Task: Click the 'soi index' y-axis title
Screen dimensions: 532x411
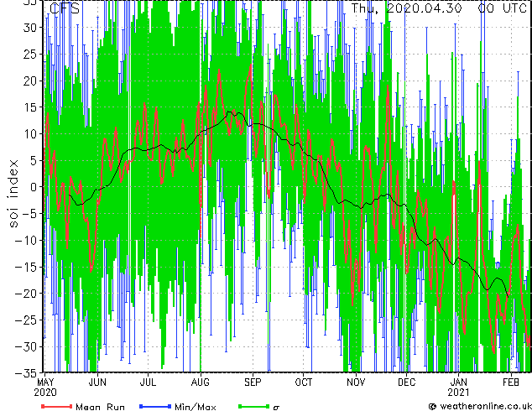Action: point(13,194)
